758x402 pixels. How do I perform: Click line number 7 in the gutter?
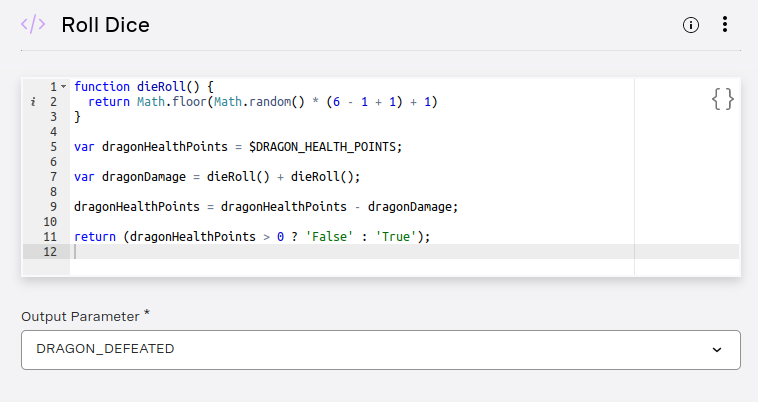point(53,177)
